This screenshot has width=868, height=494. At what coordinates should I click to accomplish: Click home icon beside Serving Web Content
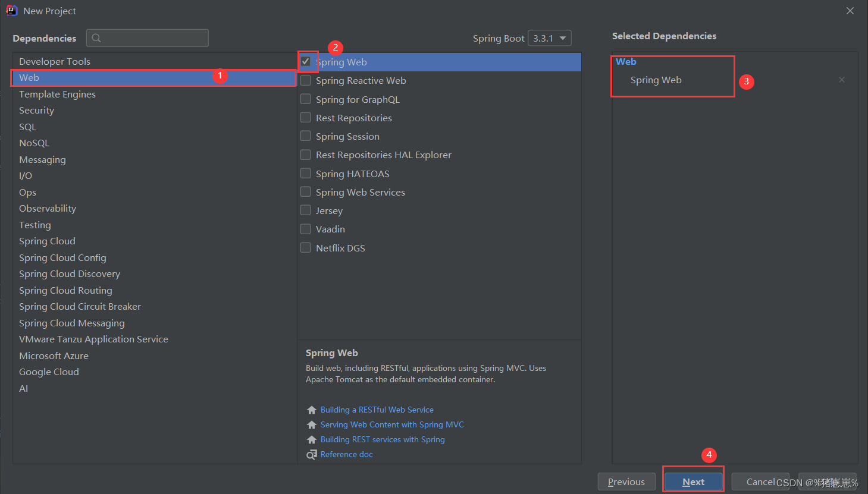(x=311, y=425)
